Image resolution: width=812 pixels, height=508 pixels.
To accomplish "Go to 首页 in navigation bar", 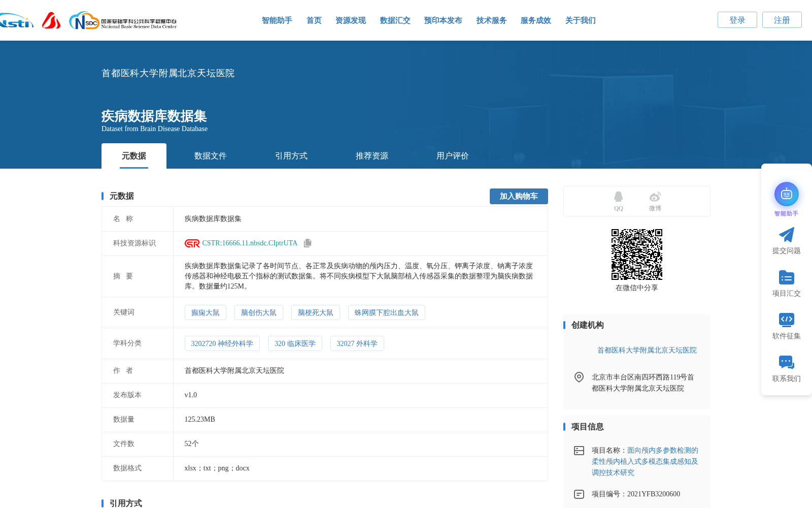I will (314, 20).
